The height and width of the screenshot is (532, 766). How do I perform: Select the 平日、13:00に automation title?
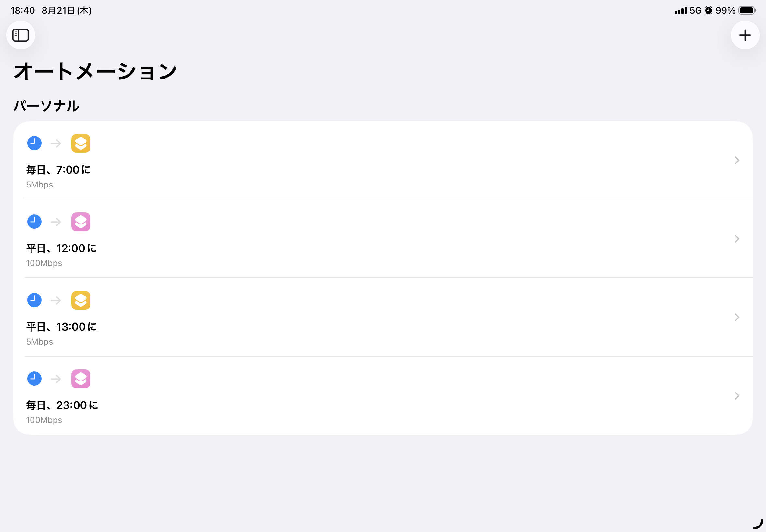point(61,327)
